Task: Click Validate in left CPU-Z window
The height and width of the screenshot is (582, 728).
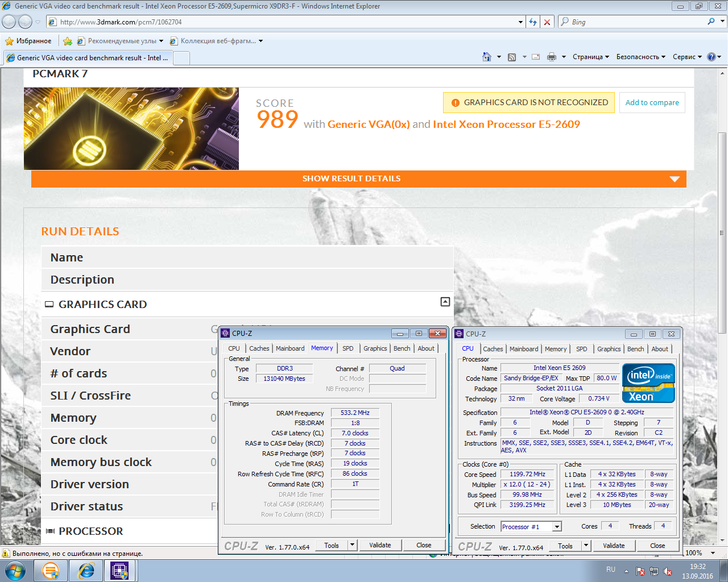Action: coord(380,545)
